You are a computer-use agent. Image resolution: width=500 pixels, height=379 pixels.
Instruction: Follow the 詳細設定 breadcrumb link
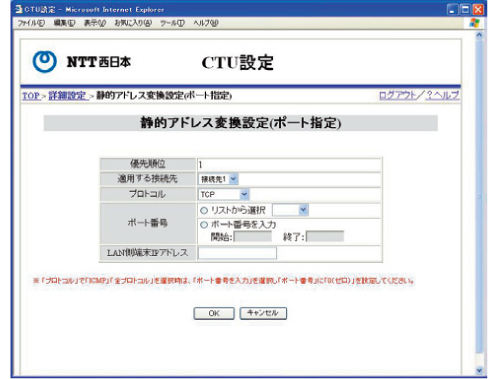67,96
